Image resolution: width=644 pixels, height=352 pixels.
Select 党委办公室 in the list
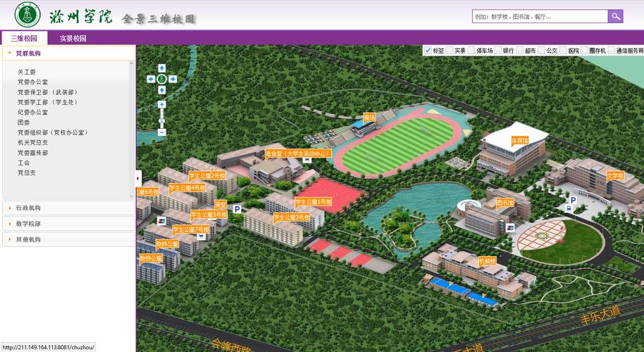32,82
